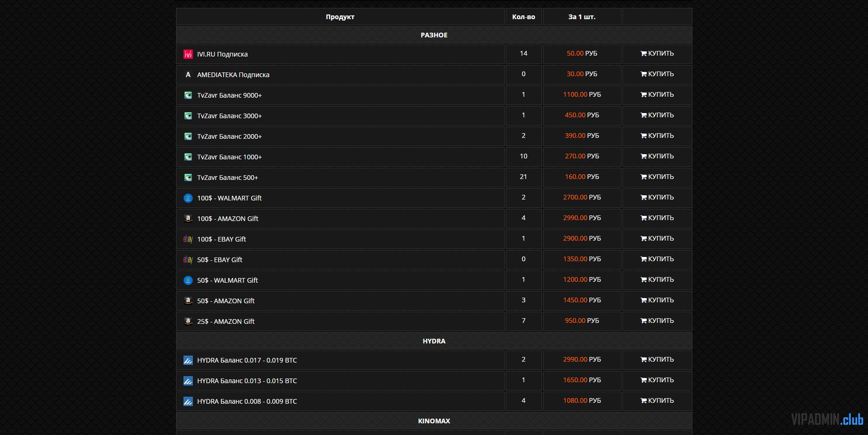Buy HYDRA Баланс 0.013 - 0.015 BTC
Screen dimensions: 868x435
coord(657,380)
